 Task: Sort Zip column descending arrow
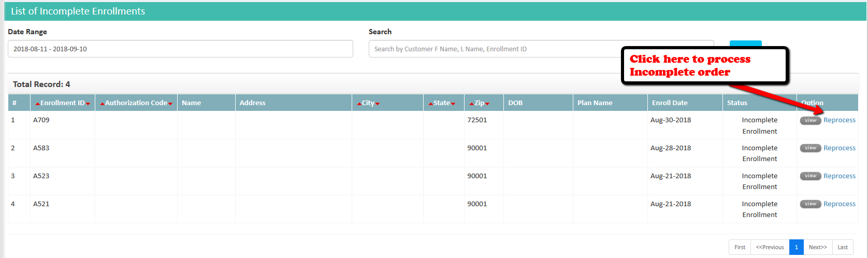(x=487, y=104)
